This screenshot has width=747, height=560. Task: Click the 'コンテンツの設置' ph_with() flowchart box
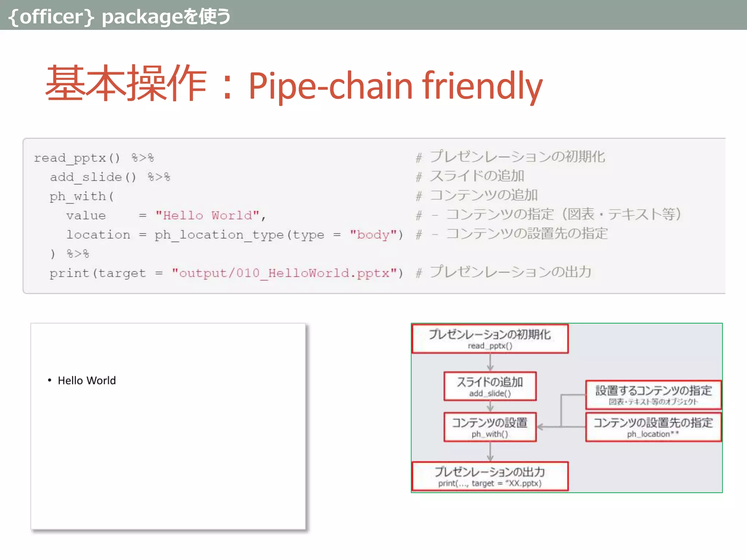pos(489,427)
